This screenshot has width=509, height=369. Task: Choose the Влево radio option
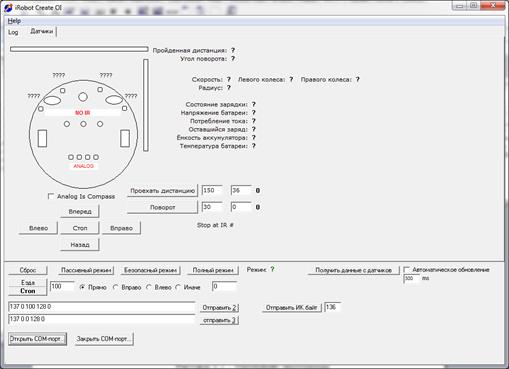point(149,287)
